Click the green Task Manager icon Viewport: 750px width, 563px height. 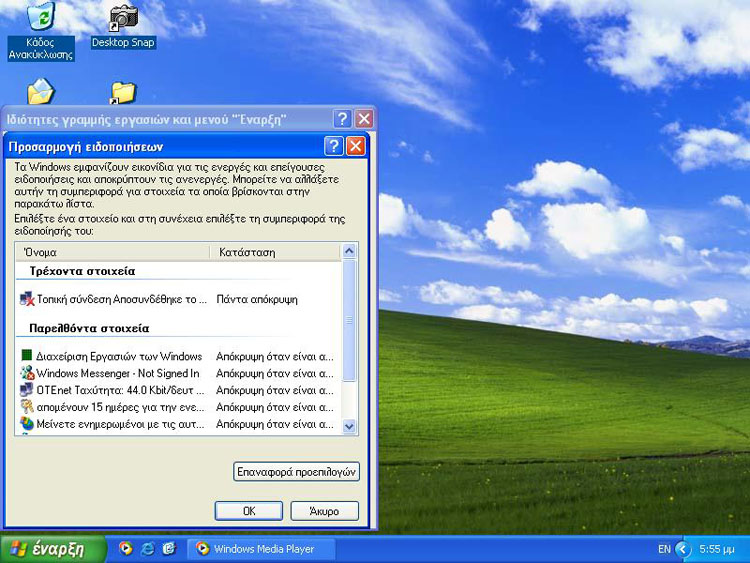27,355
